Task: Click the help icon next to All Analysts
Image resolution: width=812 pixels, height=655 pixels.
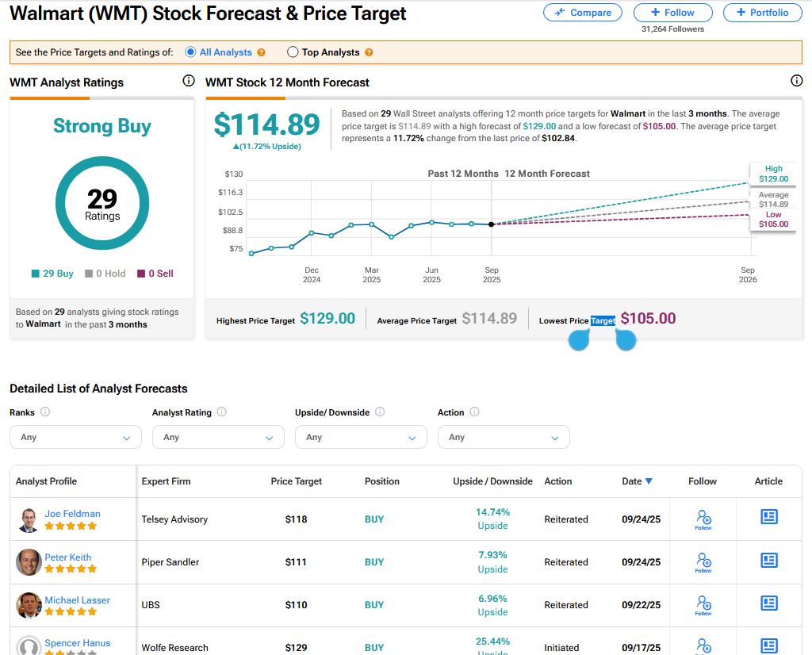Action: (261, 52)
